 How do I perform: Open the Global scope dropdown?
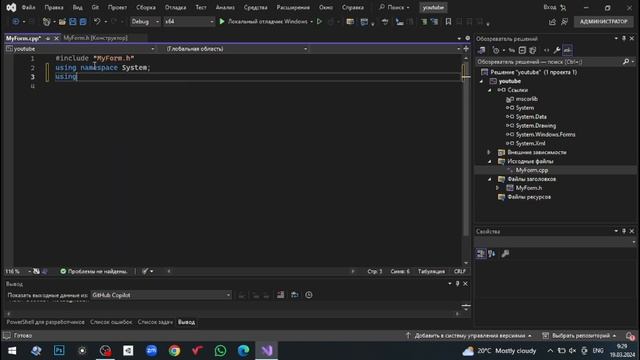(x=236, y=49)
